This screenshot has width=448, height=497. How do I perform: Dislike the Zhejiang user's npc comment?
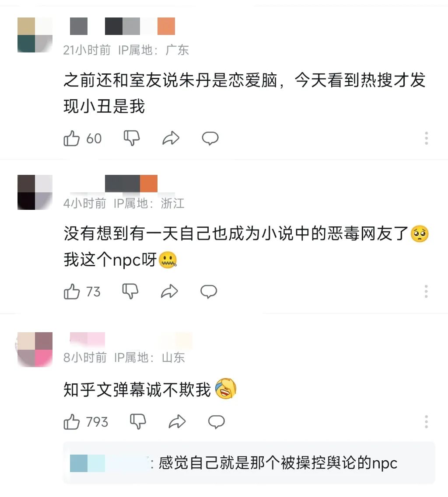[x=130, y=291]
